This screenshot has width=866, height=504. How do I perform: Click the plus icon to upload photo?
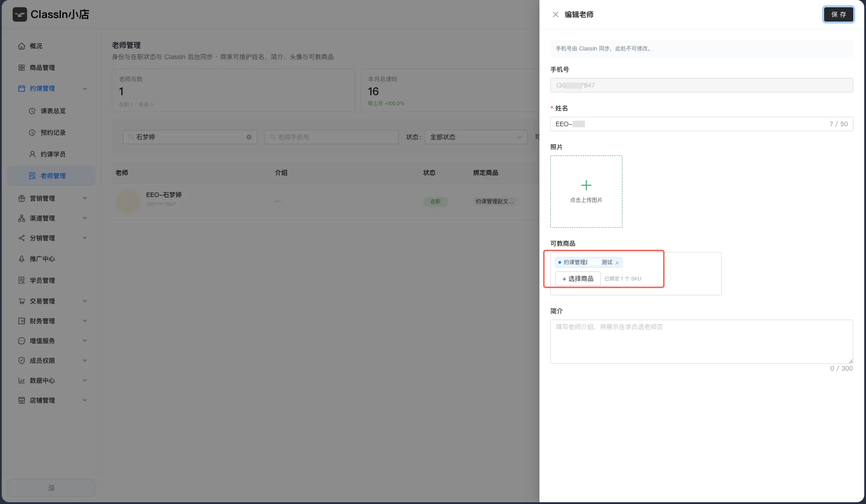[586, 185]
